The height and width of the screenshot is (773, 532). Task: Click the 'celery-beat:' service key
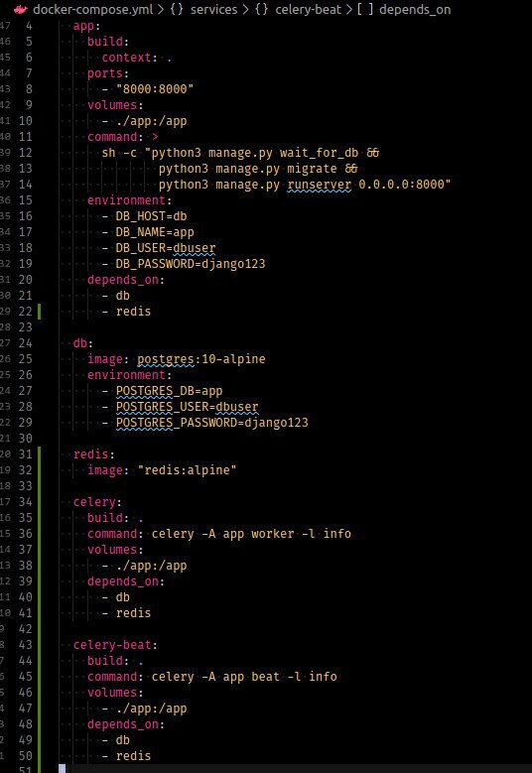tap(115, 644)
